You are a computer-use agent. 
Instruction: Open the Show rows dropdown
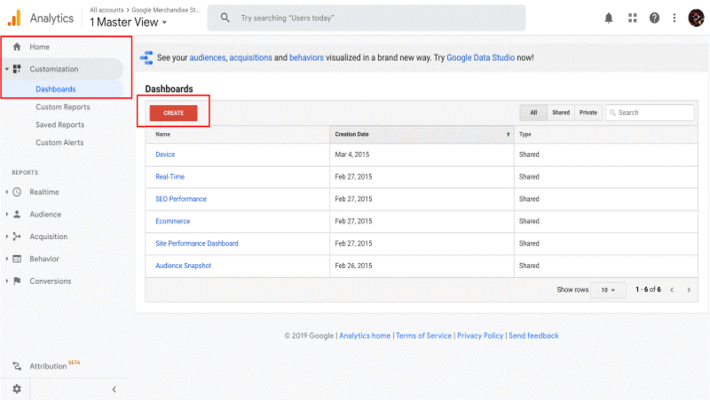[607, 290]
